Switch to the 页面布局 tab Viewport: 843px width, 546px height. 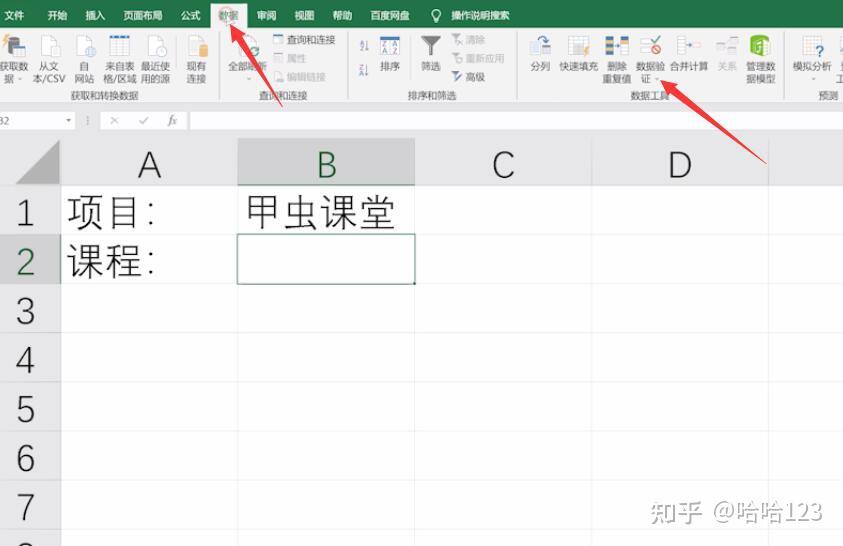142,15
